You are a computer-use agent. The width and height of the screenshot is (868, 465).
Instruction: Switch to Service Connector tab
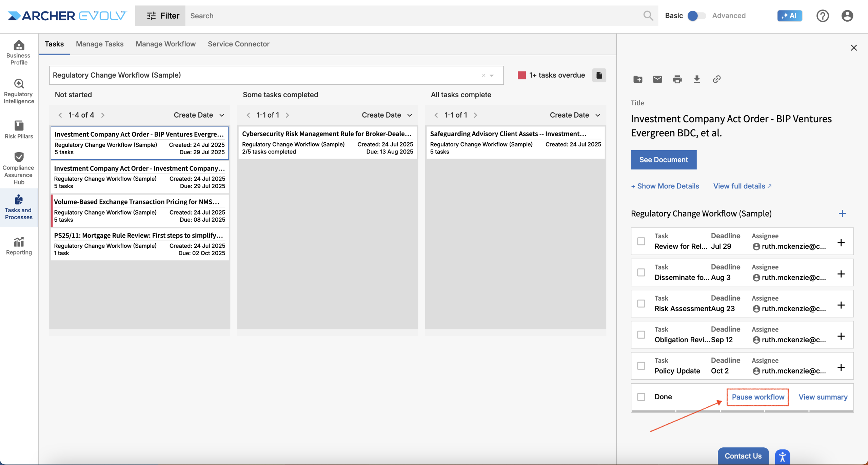238,44
